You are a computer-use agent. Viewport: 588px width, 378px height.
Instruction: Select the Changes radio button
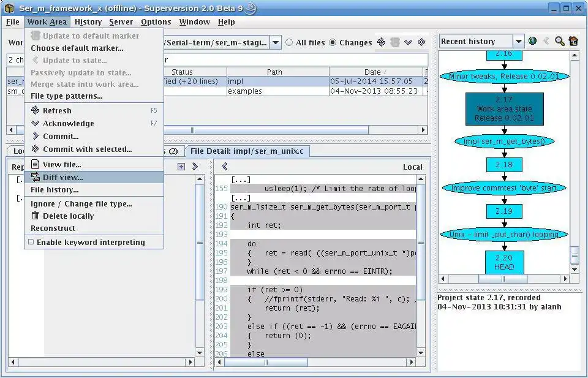point(333,42)
